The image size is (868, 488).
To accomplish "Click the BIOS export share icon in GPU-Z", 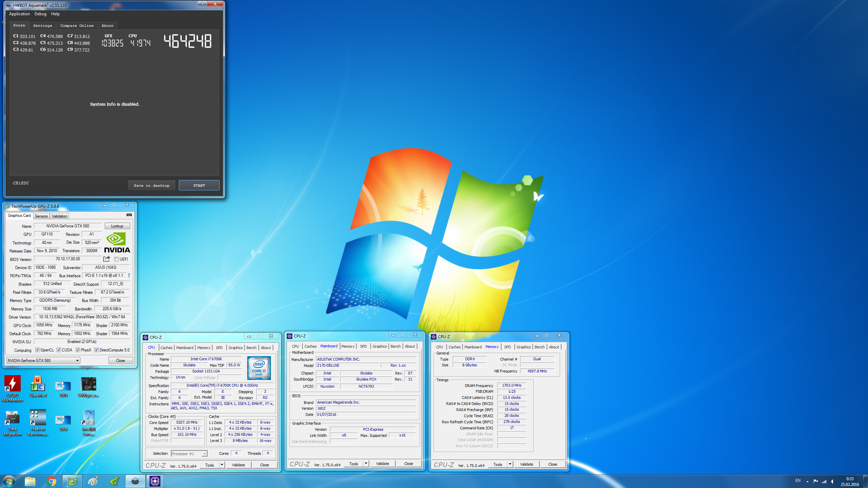I will pos(106,259).
